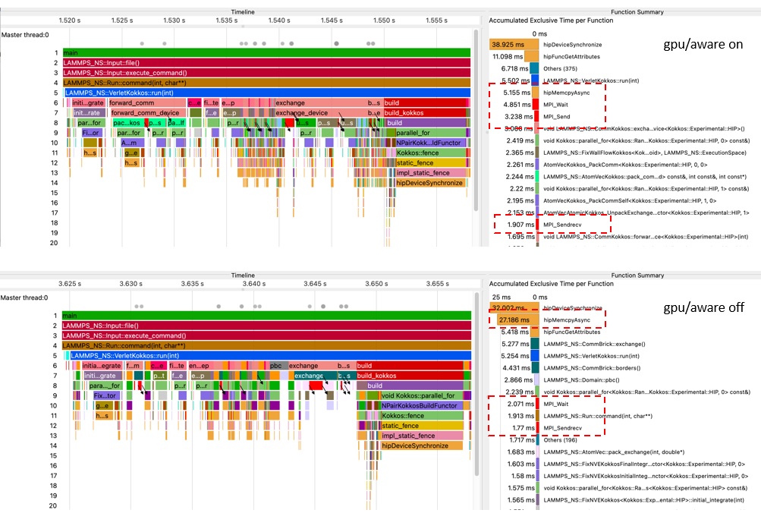This screenshot has width=761, height=532.
Task: Click the green main bar in upper timeline
Action: click(266, 52)
